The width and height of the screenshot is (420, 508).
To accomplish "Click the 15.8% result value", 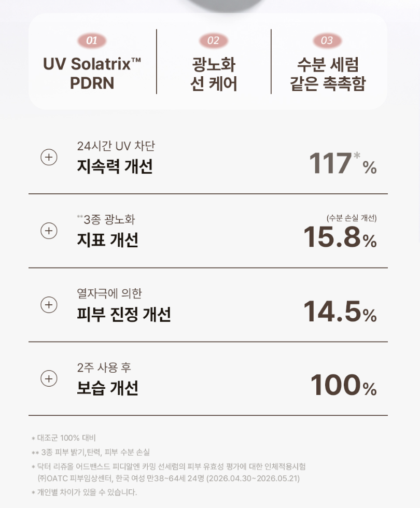I will point(340,237).
